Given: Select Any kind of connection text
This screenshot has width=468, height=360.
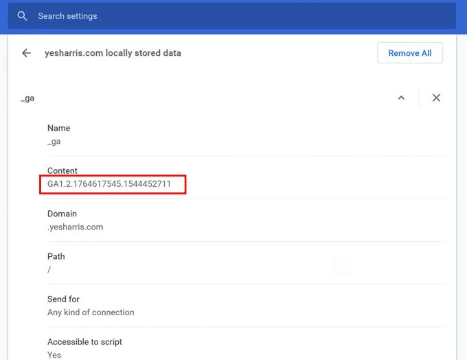Looking at the screenshot, I should coord(91,312).
